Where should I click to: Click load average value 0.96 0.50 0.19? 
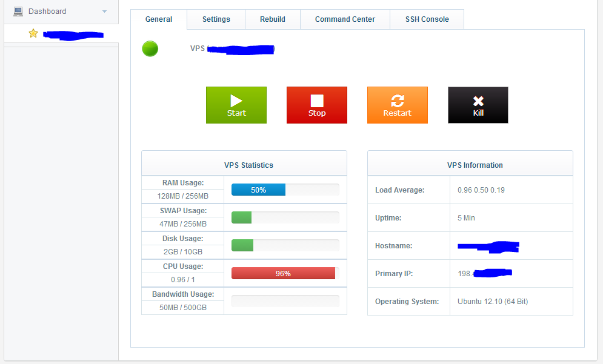click(481, 190)
